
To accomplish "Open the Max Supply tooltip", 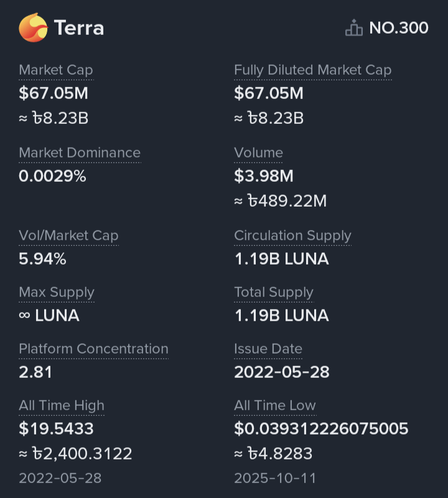I will click(57, 293).
